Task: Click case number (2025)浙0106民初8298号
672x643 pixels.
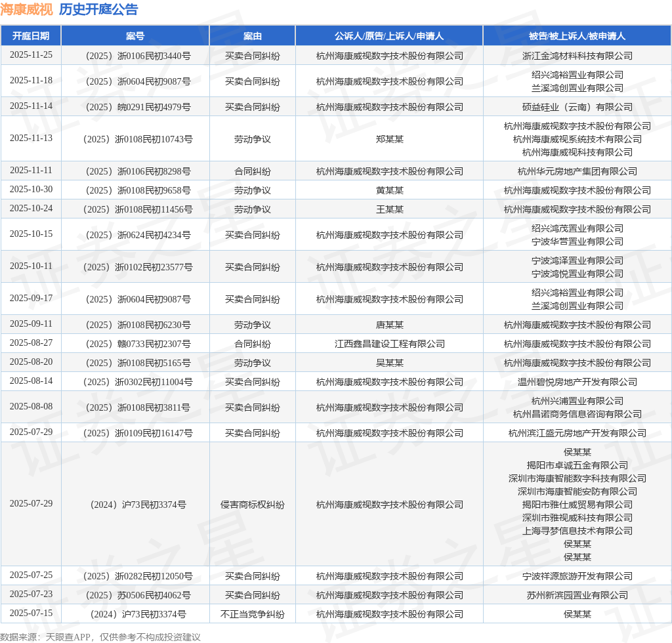Action: 138,171
